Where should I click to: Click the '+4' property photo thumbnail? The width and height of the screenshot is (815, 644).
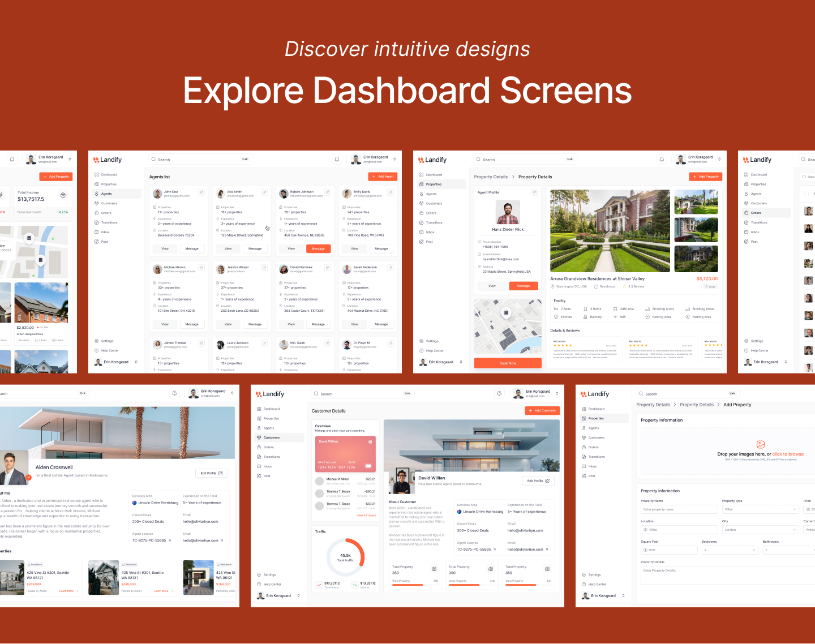pyautogui.click(x=696, y=259)
